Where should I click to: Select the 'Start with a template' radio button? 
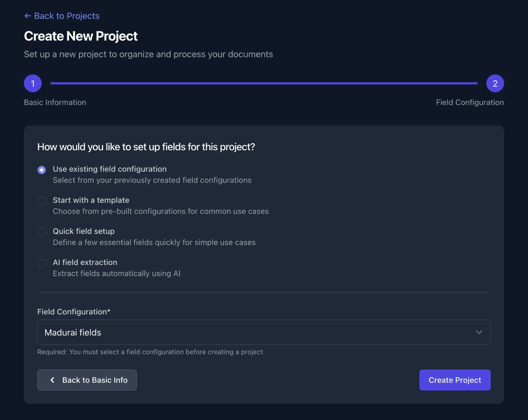(42, 201)
